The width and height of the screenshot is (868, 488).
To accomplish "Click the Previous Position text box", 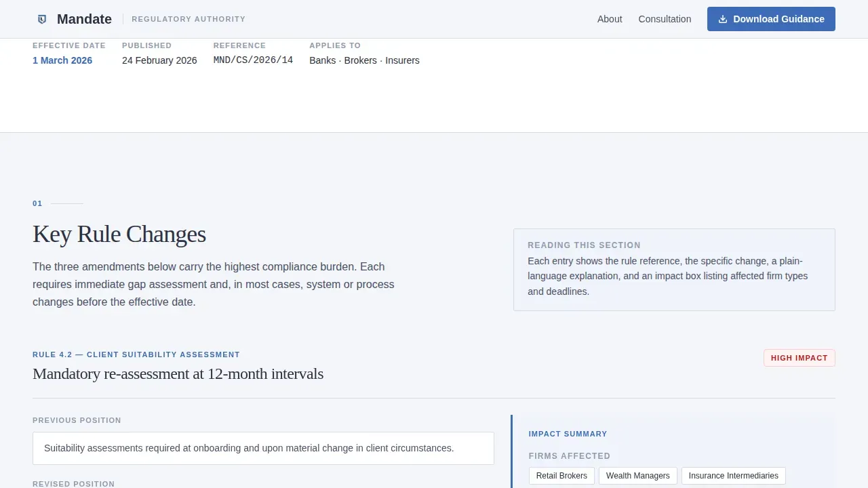I will pyautogui.click(x=263, y=448).
